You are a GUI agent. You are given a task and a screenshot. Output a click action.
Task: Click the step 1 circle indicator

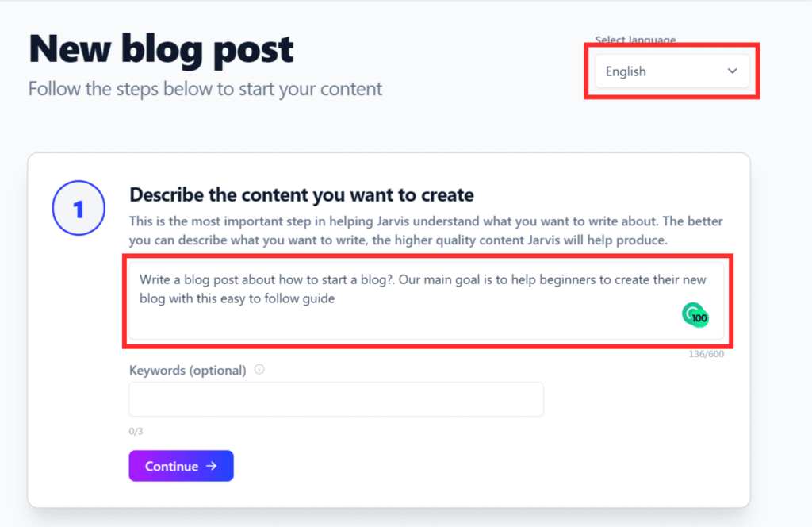pyautogui.click(x=79, y=208)
